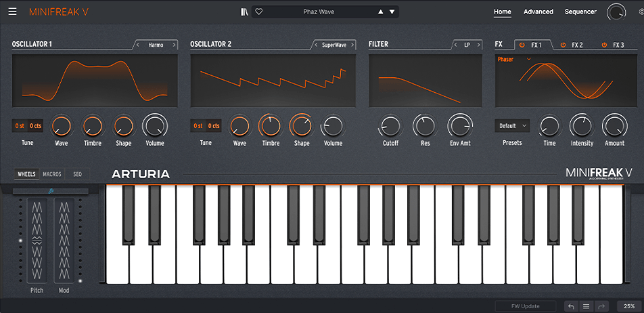The width and height of the screenshot is (644, 313).
Task: Switch to the Advanced tab
Action: coord(538,12)
